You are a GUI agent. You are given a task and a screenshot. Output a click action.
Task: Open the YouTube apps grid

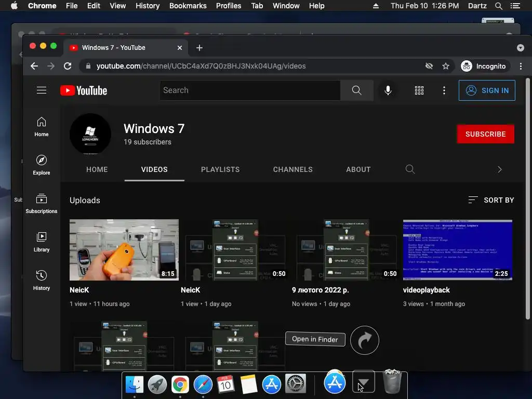pyautogui.click(x=419, y=90)
